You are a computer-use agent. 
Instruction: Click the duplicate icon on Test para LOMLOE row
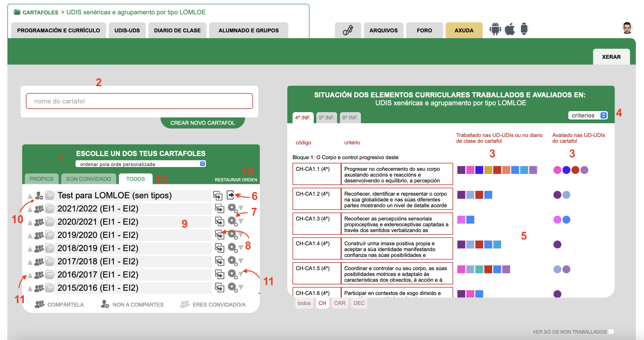(x=218, y=195)
